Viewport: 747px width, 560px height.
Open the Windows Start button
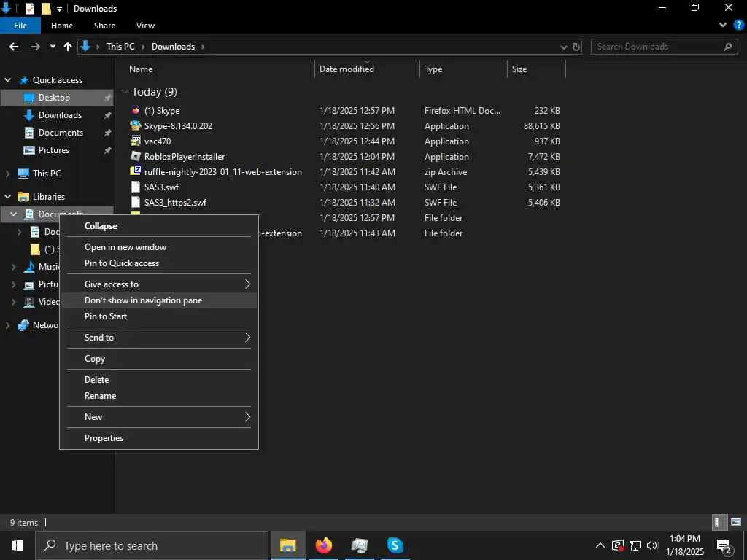pos(18,545)
